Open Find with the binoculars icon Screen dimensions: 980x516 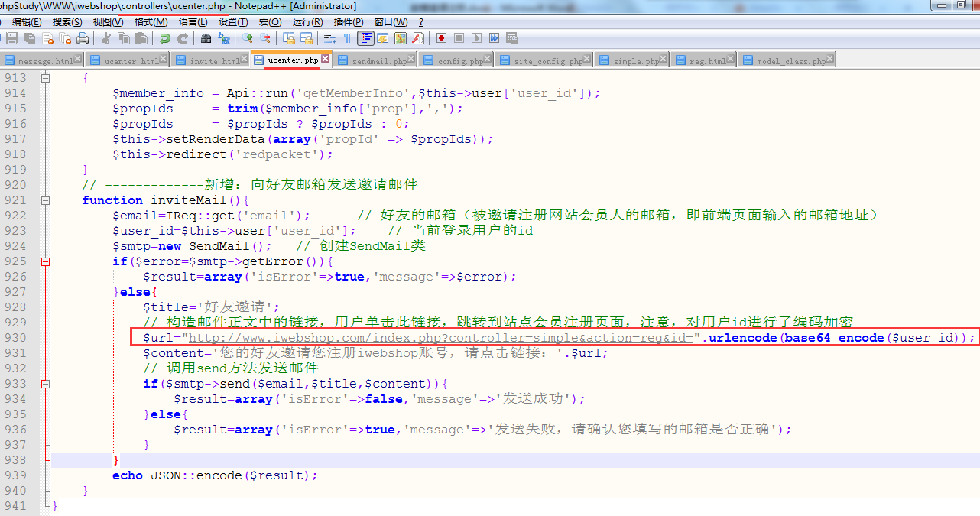206,38
